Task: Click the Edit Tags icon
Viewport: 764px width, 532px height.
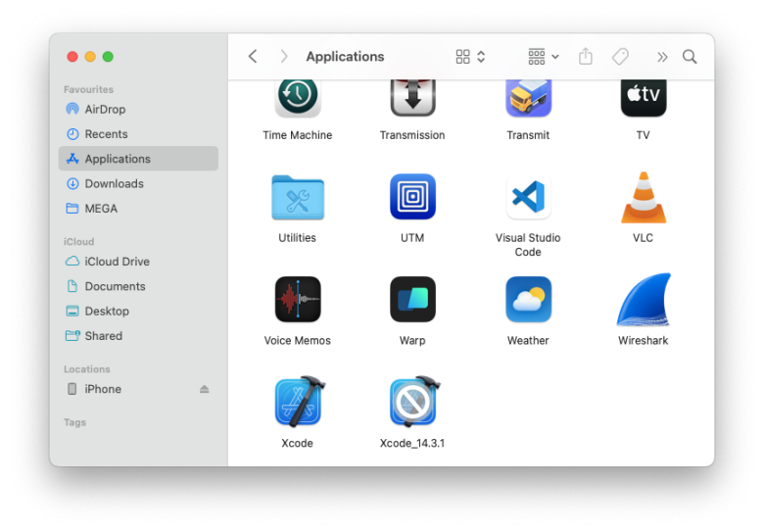Action: (620, 57)
